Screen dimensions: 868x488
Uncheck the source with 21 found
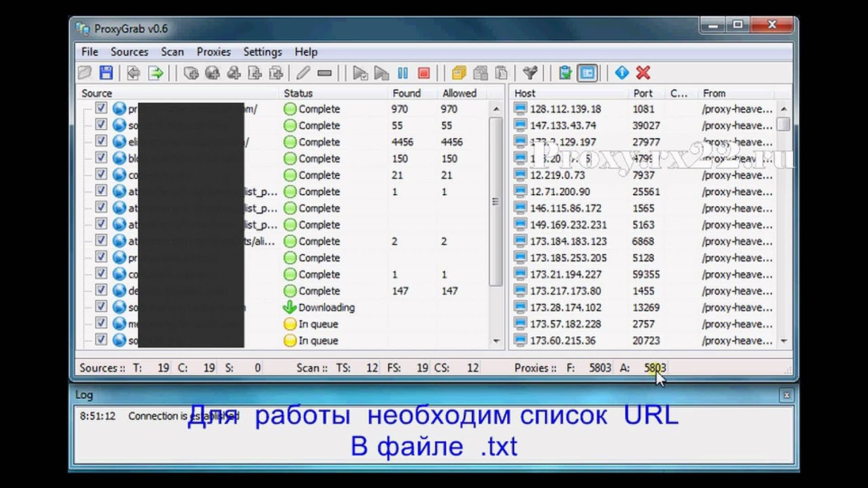pyautogui.click(x=101, y=174)
